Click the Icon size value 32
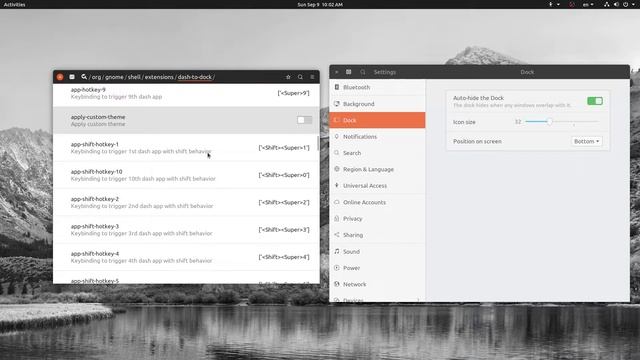 518,122
